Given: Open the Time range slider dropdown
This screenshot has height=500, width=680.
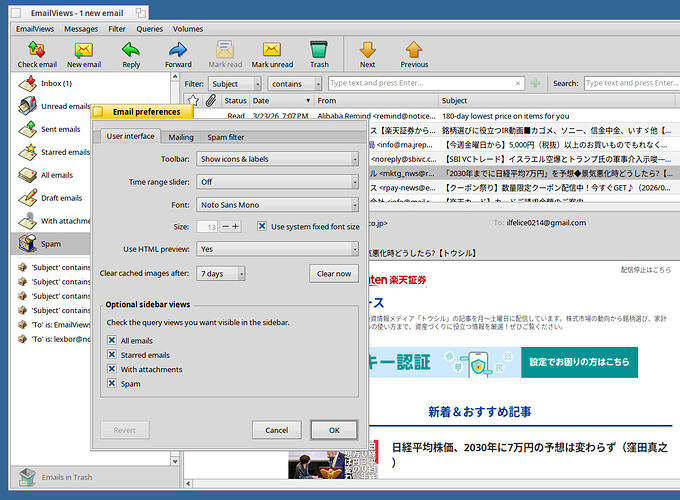Looking at the screenshot, I should 278,182.
